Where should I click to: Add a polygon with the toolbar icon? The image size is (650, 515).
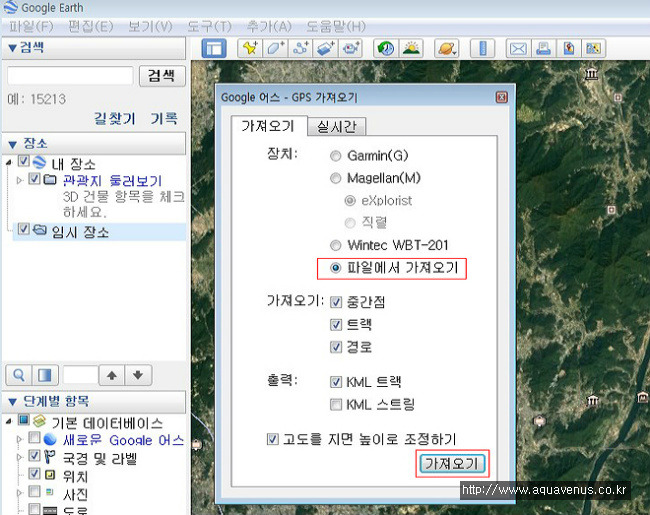(275, 49)
